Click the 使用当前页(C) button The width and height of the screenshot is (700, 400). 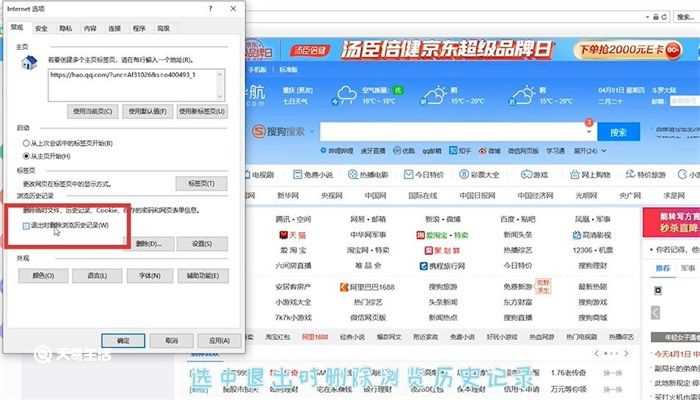click(93, 111)
